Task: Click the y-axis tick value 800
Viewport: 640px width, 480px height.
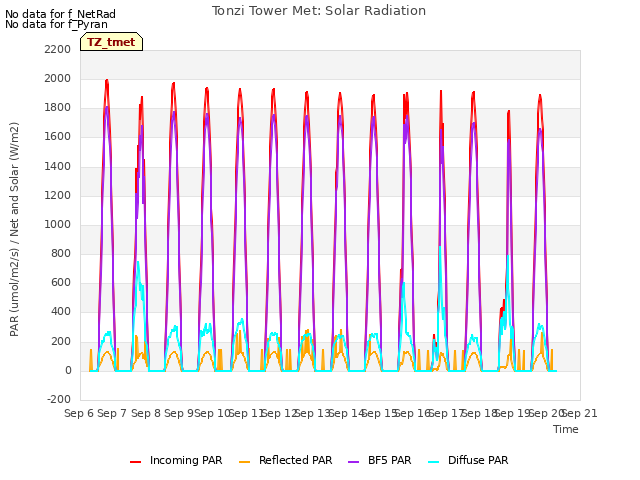Action: tap(61, 253)
